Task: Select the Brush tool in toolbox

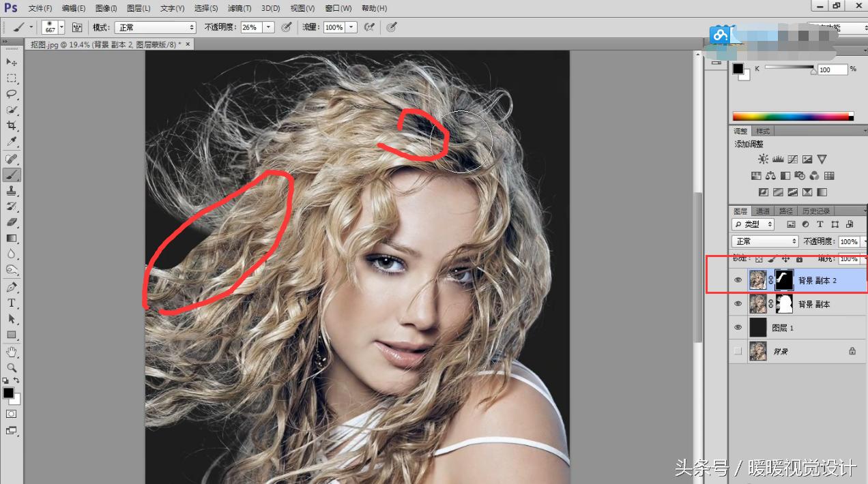Action: (x=12, y=175)
